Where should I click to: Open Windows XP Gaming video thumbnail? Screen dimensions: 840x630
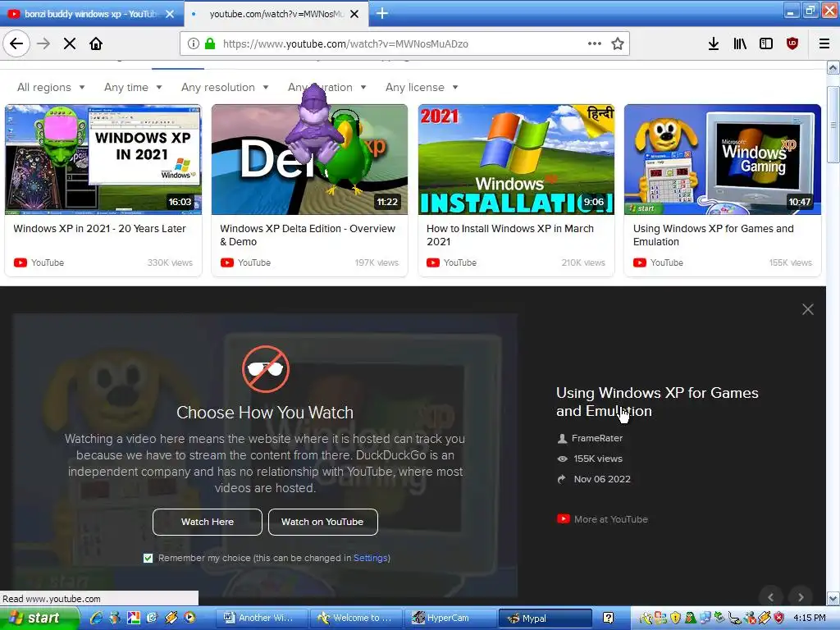pyautogui.click(x=722, y=160)
